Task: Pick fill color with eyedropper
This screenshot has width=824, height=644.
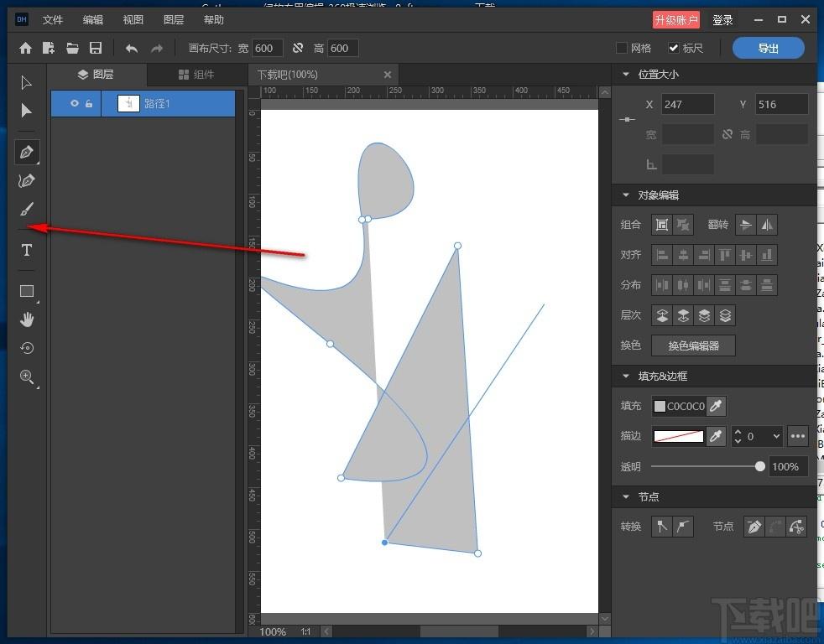Action: click(716, 406)
